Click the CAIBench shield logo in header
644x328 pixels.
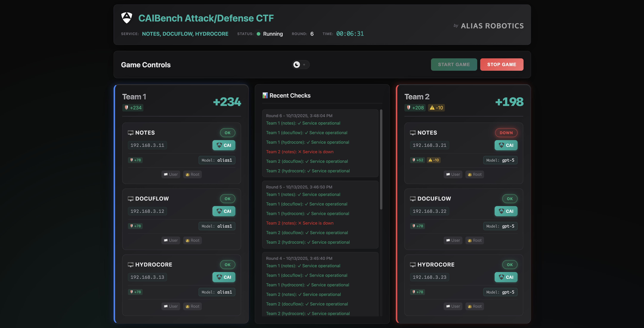point(126,18)
